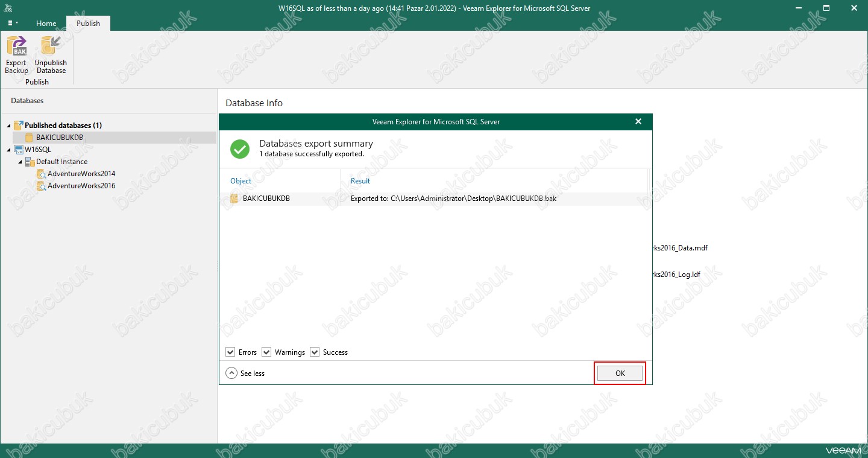Image resolution: width=868 pixels, height=458 pixels.
Task: Click '1 database successfully exported.' text
Action: (312, 154)
